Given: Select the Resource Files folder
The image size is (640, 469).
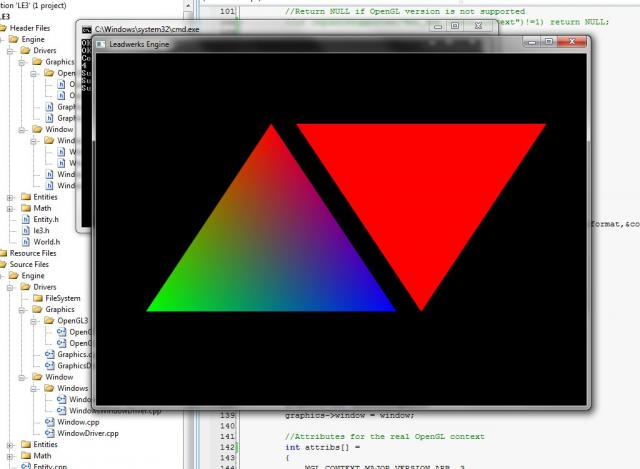Looking at the screenshot, I should click(32, 253).
